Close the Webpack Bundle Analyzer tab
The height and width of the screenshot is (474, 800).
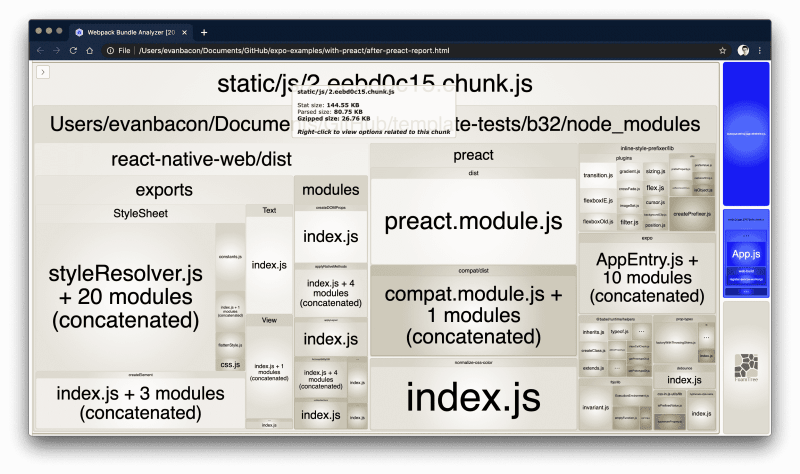[185, 32]
